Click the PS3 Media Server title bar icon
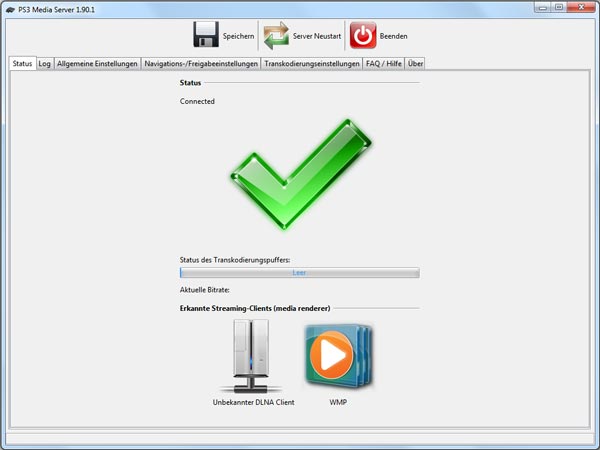The height and width of the screenshot is (450, 600). 10,10
